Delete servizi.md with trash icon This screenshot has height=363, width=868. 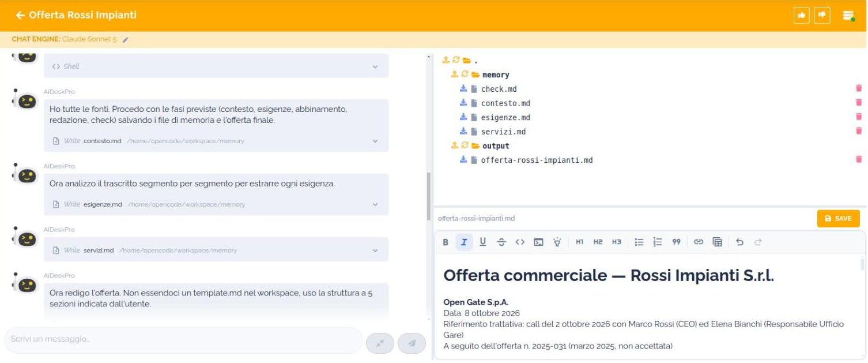pos(859,131)
